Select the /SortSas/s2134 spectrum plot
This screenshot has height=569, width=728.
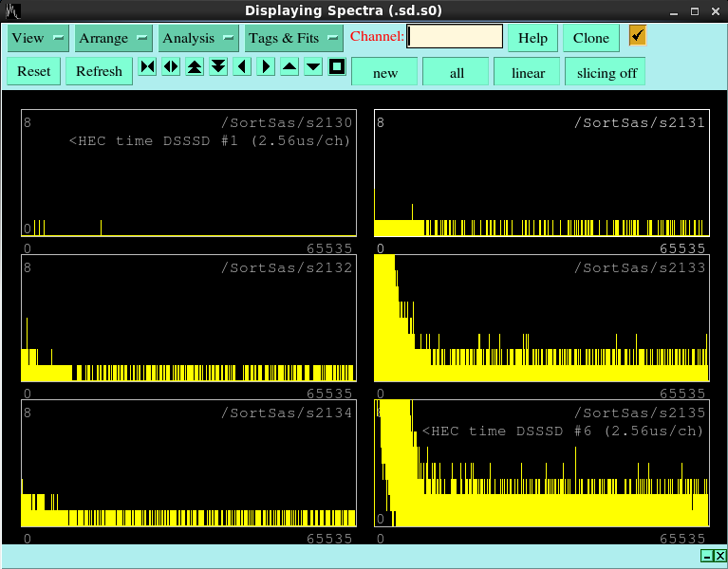[x=189, y=464]
